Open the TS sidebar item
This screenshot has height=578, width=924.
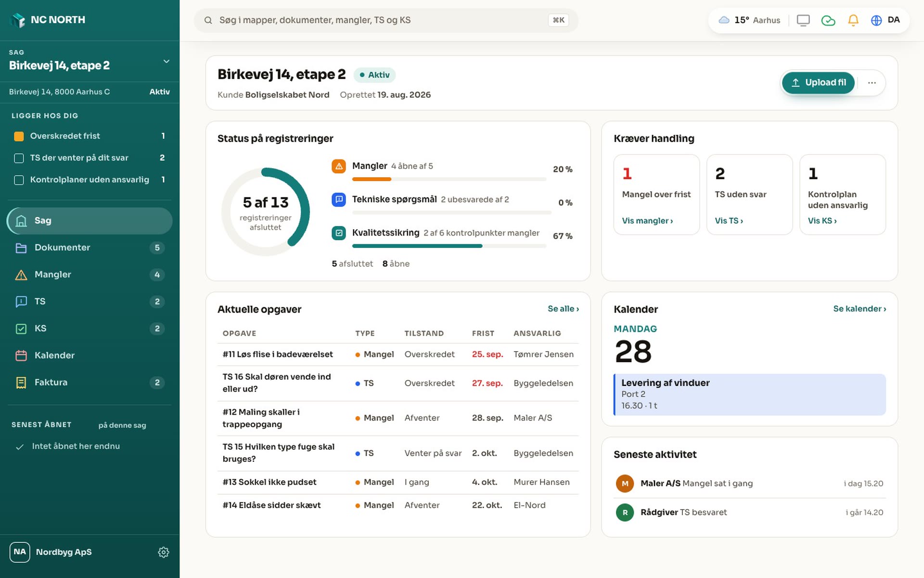point(90,302)
